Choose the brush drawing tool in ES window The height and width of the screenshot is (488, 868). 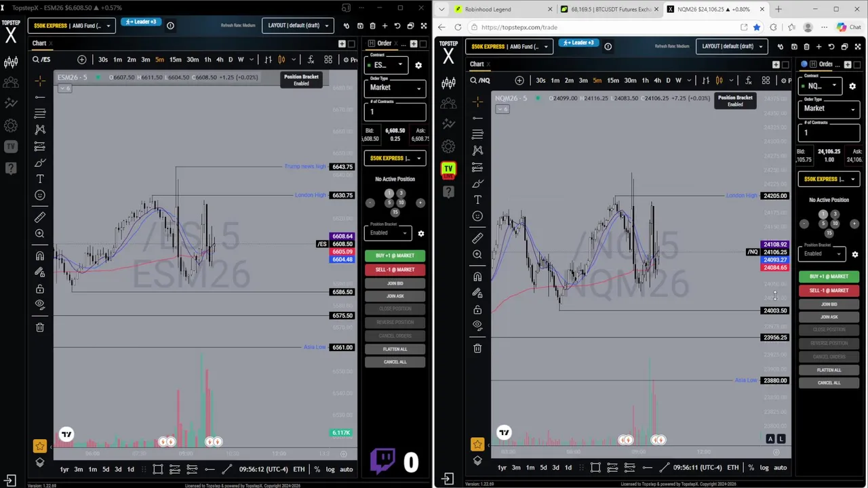tap(40, 163)
